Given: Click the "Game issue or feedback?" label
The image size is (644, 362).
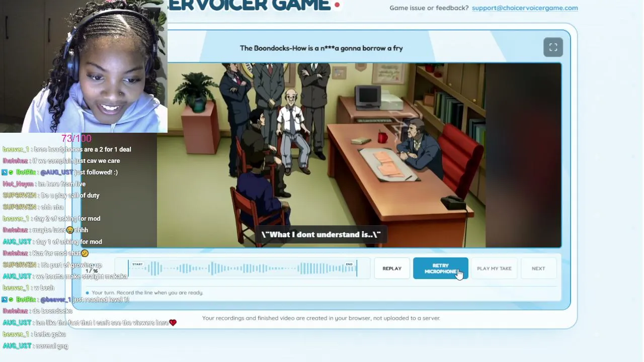Looking at the screenshot, I should [x=429, y=8].
